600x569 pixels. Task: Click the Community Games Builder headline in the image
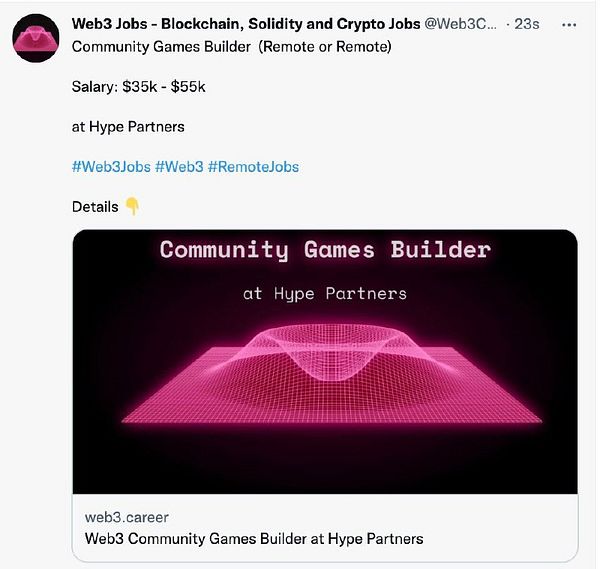click(325, 250)
